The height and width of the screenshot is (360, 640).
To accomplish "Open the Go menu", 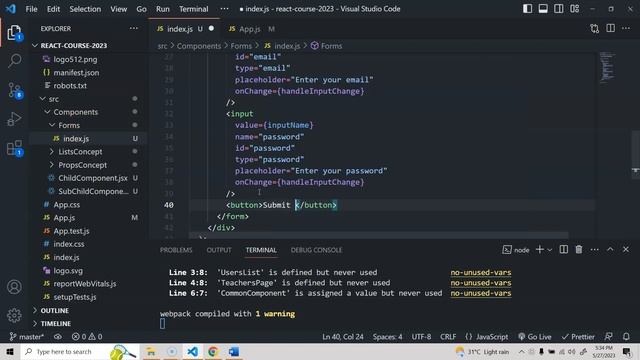I will point(141,9).
